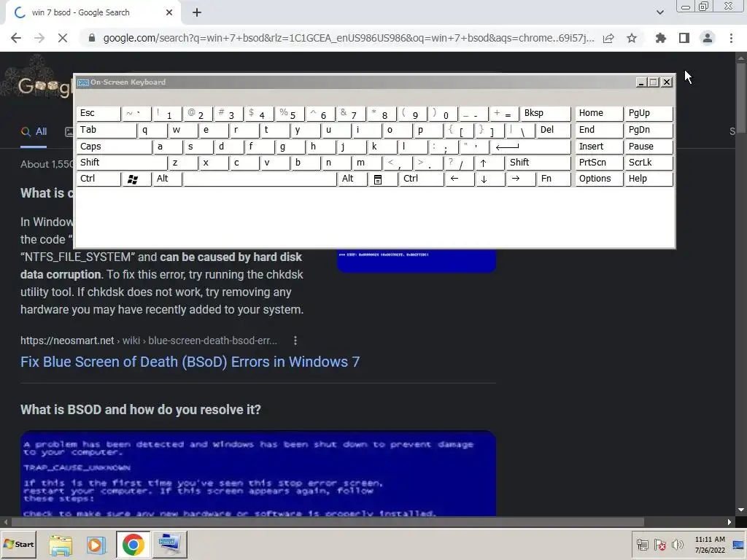Open the Chrome profile avatar
Viewport: 747px width, 560px height.
[x=708, y=38]
